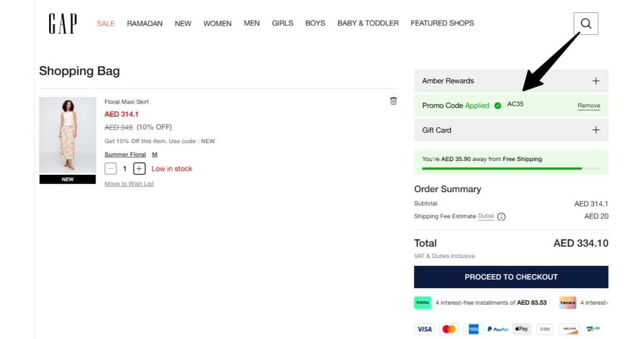The width and height of the screenshot is (644, 339).
Task: Remove the applied promo code AC35
Action: pyautogui.click(x=589, y=106)
